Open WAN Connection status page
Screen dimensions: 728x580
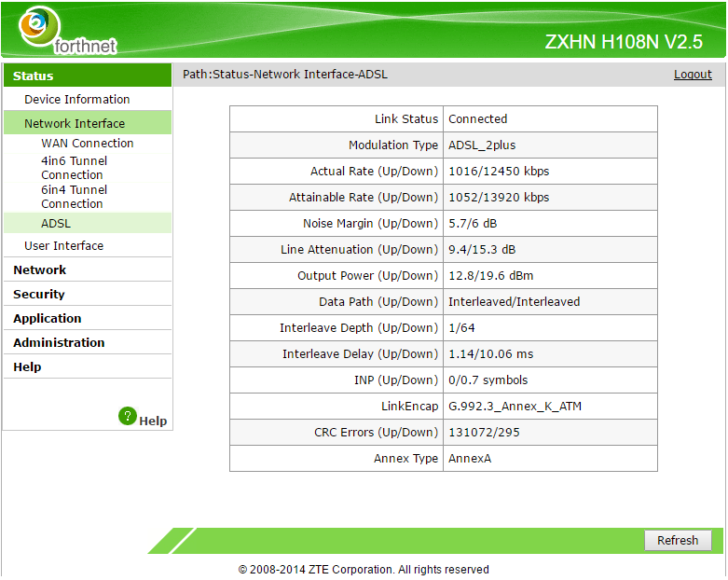[x=87, y=143]
